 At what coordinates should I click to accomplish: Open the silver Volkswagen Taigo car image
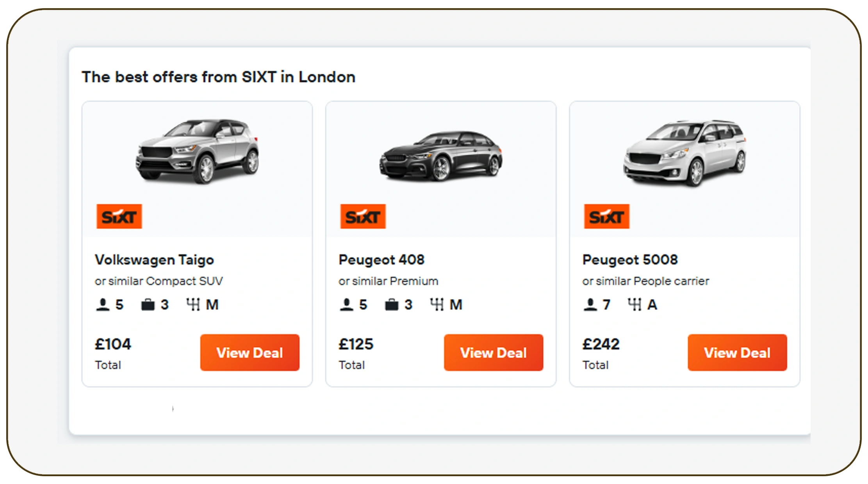point(197,151)
